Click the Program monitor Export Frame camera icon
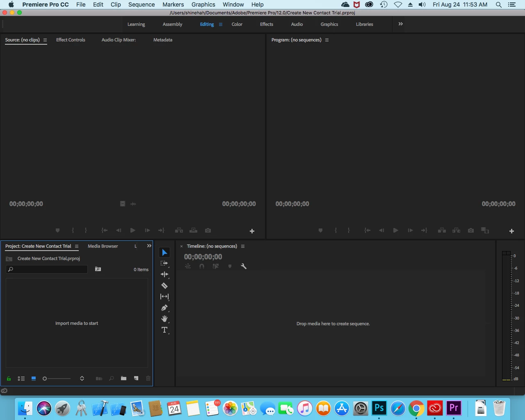This screenshot has height=420, width=525. (x=471, y=231)
